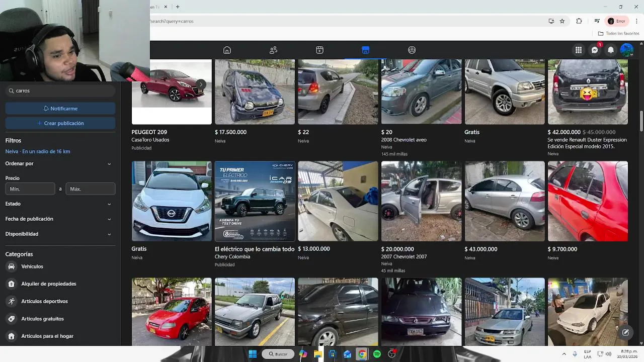
Task: Select the Marketplace storefront tab icon
Action: [x=366, y=50]
